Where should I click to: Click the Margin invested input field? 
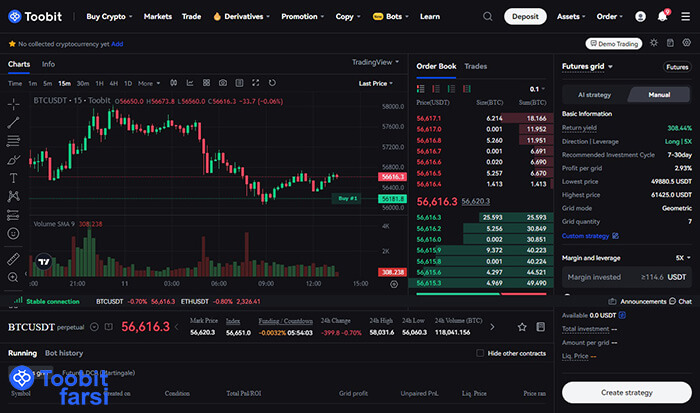[x=612, y=277]
